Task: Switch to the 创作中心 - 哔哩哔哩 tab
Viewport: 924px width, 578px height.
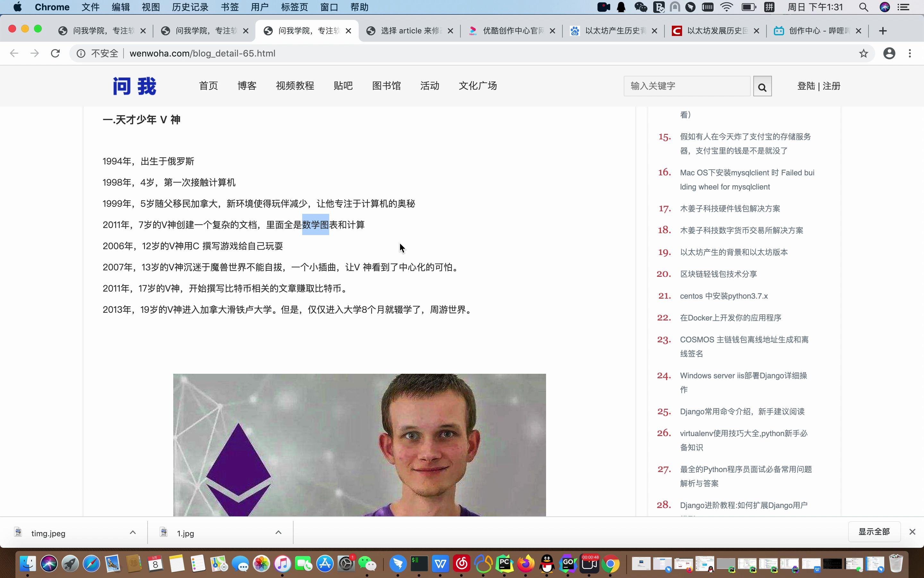Action: (x=817, y=31)
